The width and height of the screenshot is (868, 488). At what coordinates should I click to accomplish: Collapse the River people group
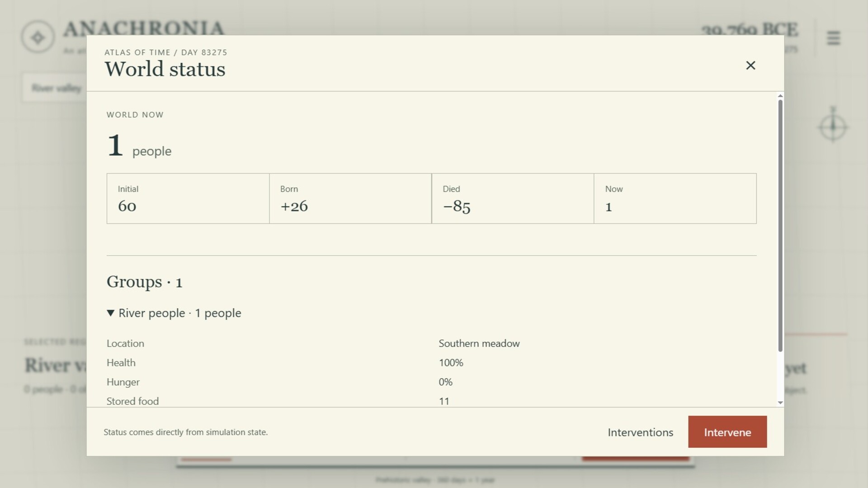[x=174, y=313]
